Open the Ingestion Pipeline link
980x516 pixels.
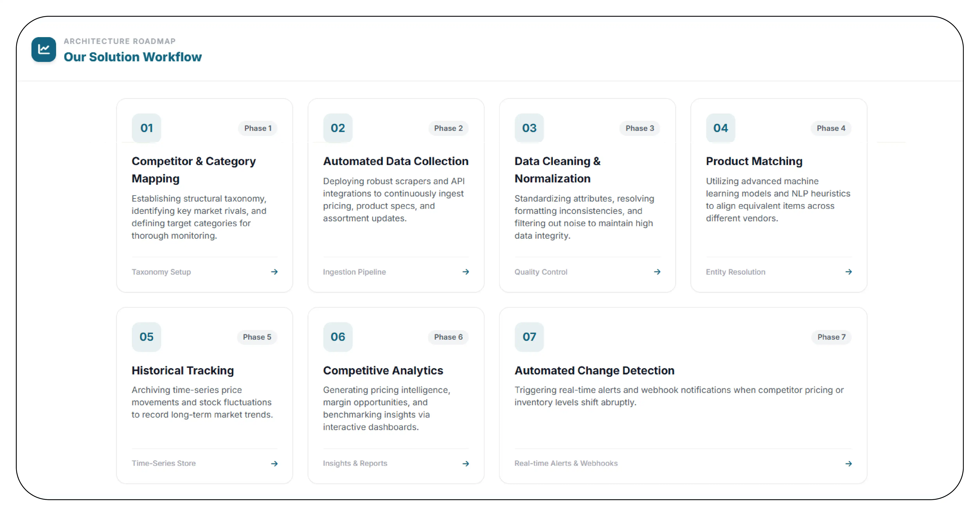(x=354, y=272)
